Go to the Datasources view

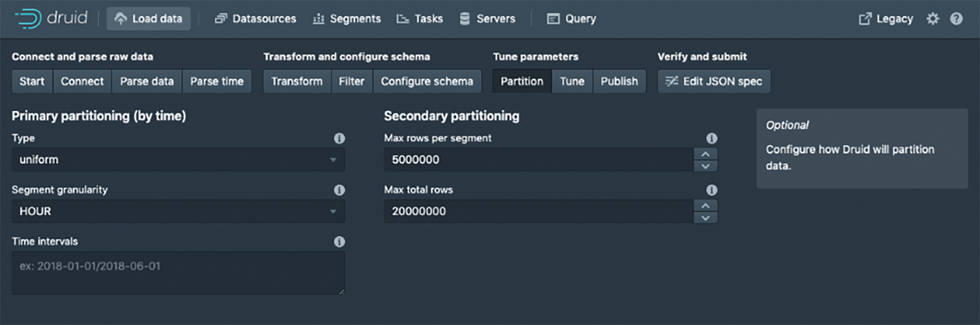256,18
